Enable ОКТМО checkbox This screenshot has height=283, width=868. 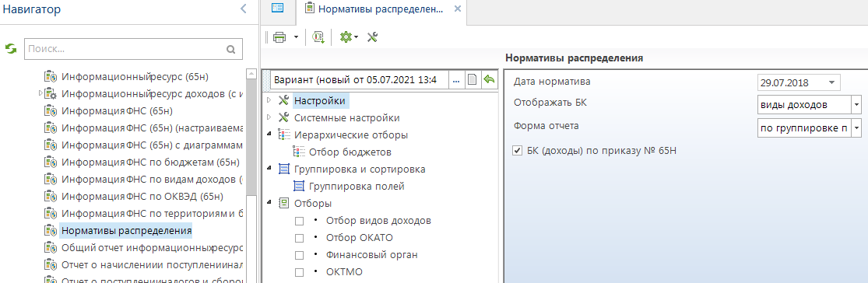(x=300, y=272)
